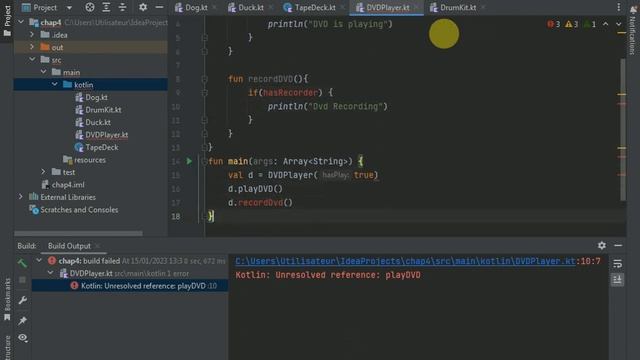Click the recordDvd call on line 17
The image size is (640, 360).
tap(260, 202)
